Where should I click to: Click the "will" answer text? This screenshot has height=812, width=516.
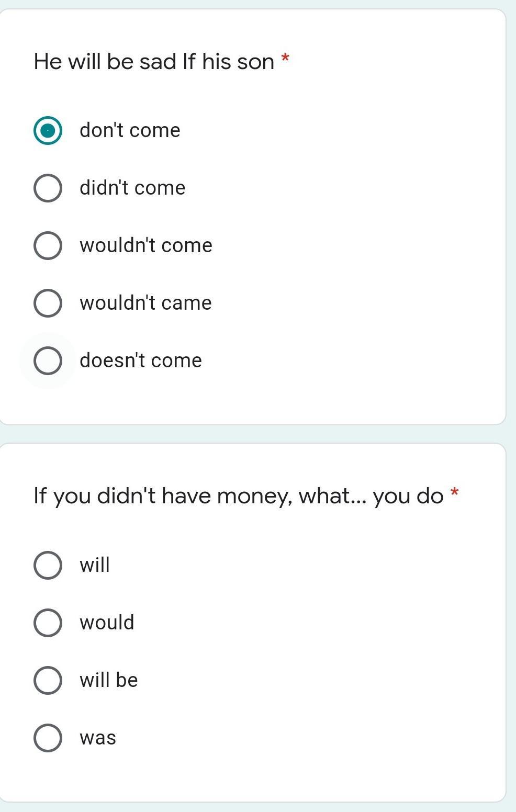click(x=95, y=565)
